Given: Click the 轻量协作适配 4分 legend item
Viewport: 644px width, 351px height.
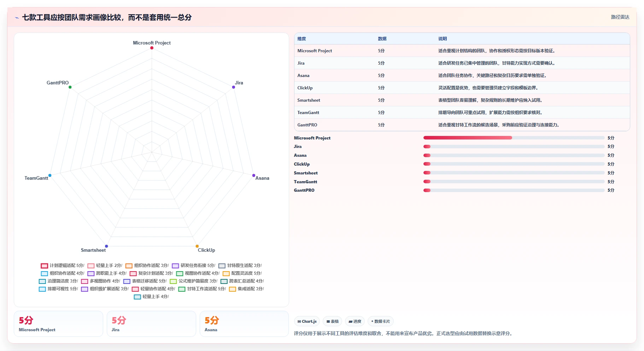Looking at the screenshot, I should [153, 289].
